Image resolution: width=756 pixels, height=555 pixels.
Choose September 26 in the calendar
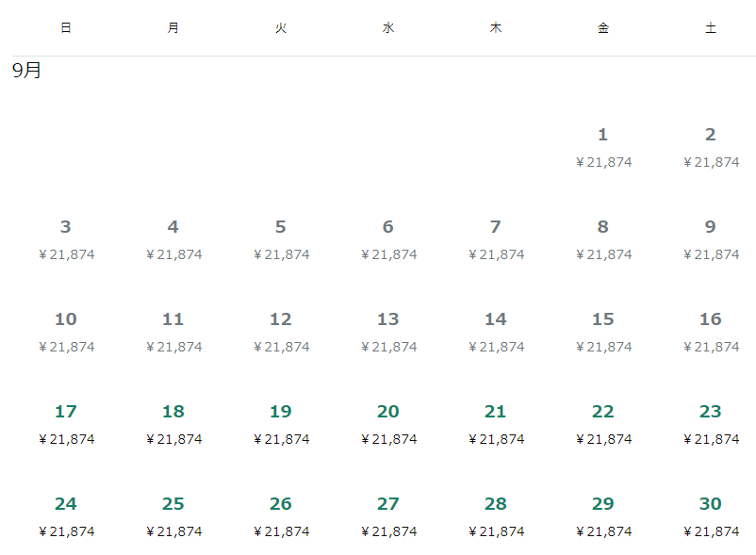pyautogui.click(x=281, y=515)
